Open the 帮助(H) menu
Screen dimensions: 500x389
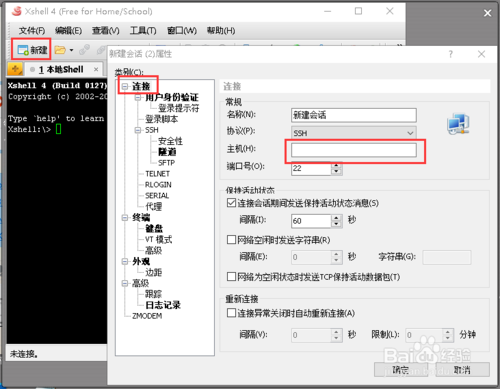point(221,31)
